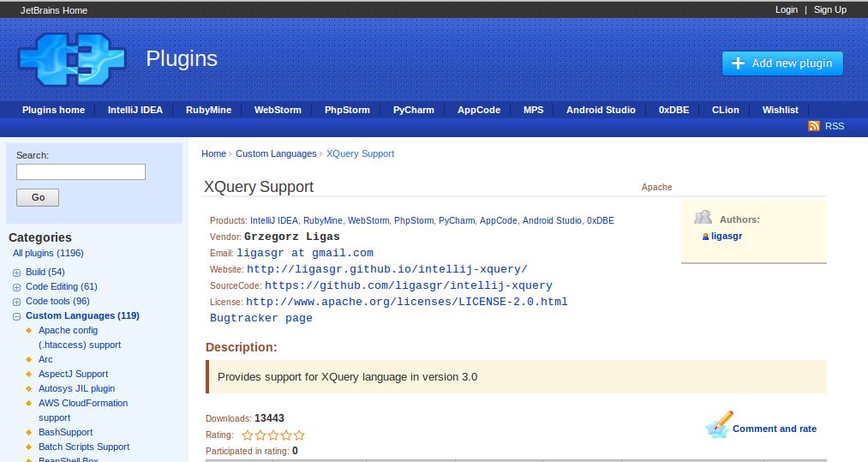Open the BashSupport plugin link

[x=65, y=432]
